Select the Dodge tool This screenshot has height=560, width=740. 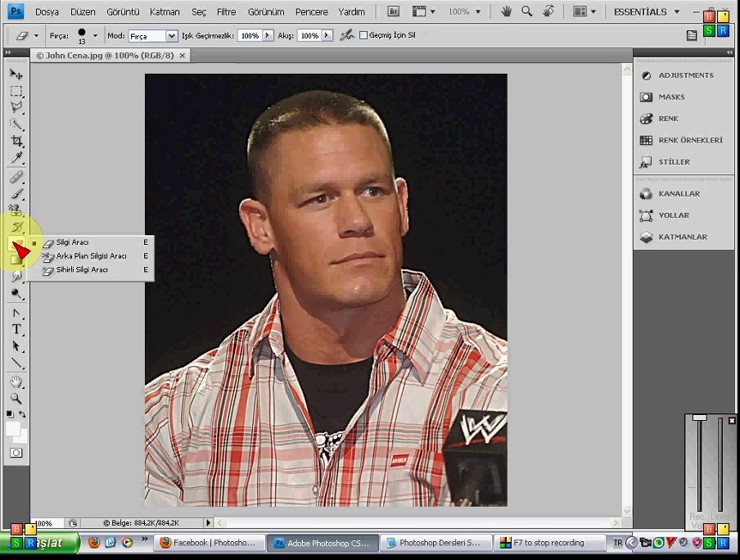tap(16, 294)
